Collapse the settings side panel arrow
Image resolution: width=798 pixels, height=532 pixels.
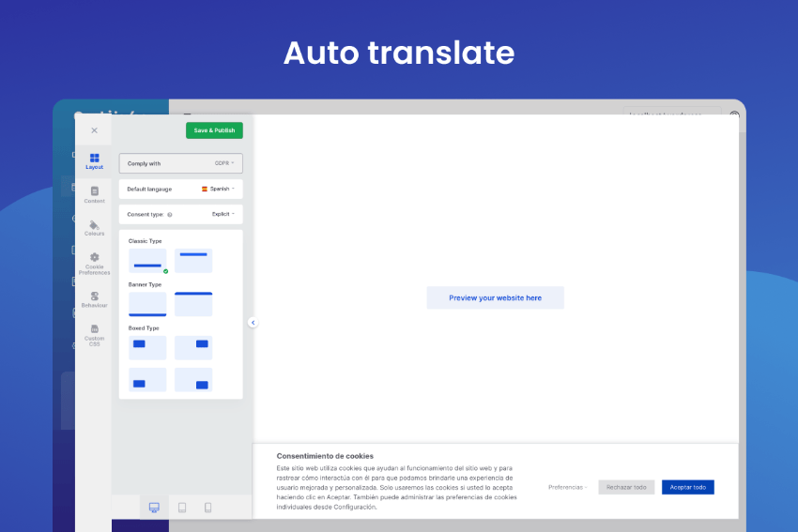point(253,323)
